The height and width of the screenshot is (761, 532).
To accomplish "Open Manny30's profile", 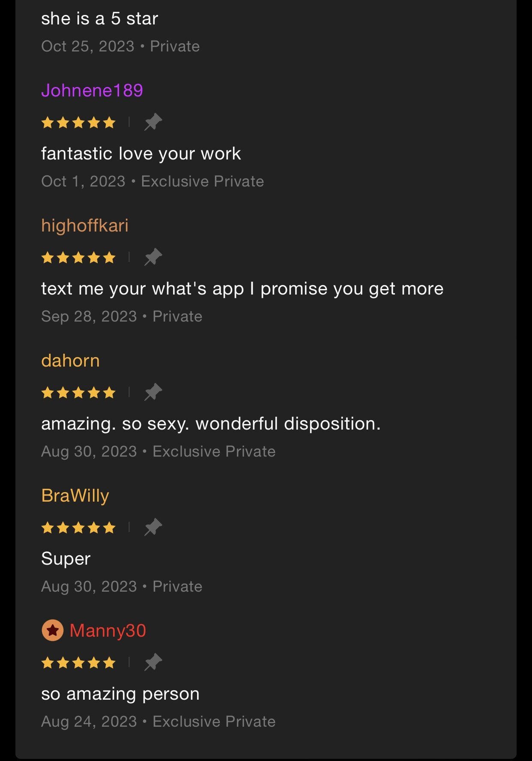I will click(108, 631).
